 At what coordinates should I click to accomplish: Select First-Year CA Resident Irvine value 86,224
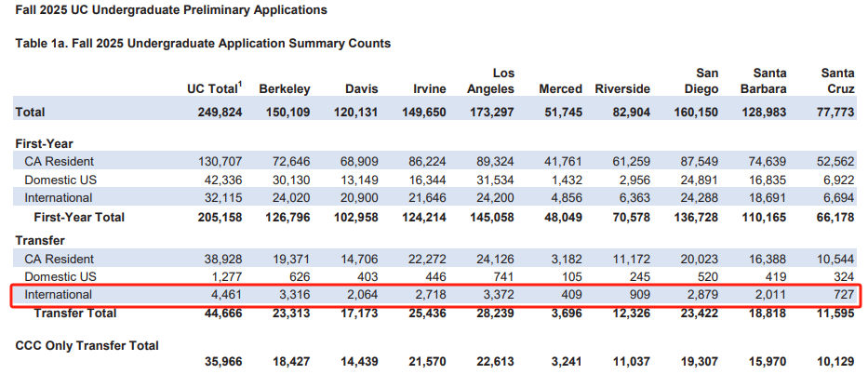coord(427,162)
